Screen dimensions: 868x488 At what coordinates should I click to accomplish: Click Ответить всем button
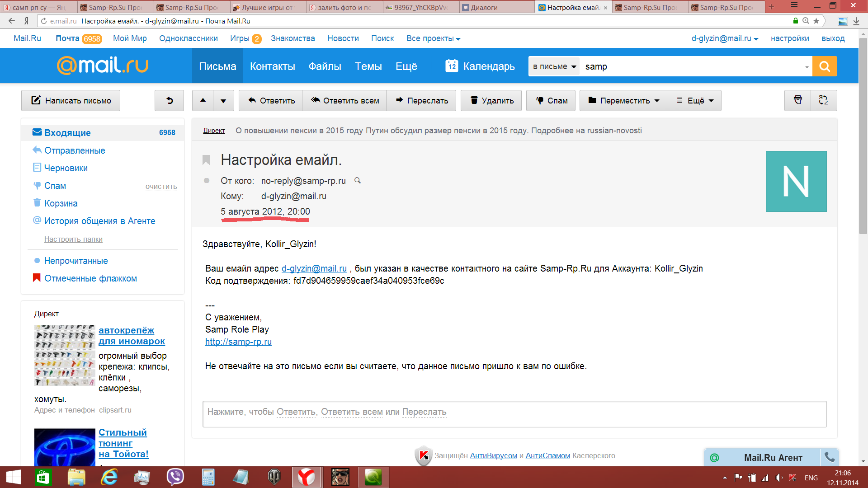344,100
